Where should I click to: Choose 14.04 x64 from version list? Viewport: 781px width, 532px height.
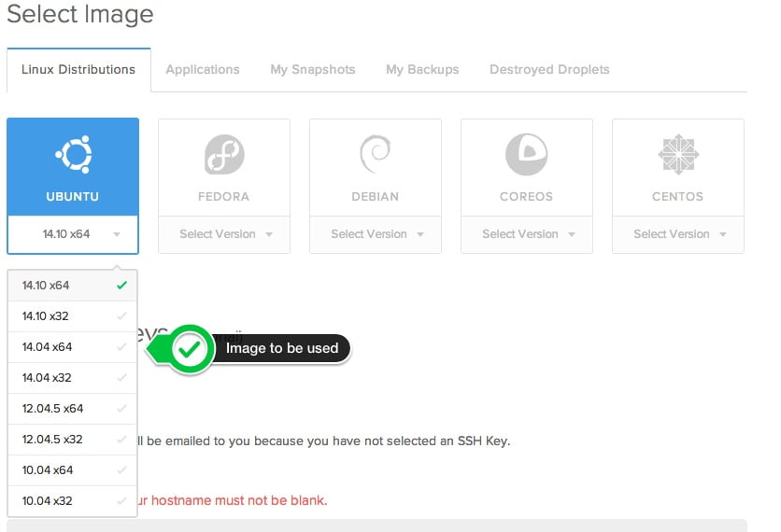click(x=72, y=347)
